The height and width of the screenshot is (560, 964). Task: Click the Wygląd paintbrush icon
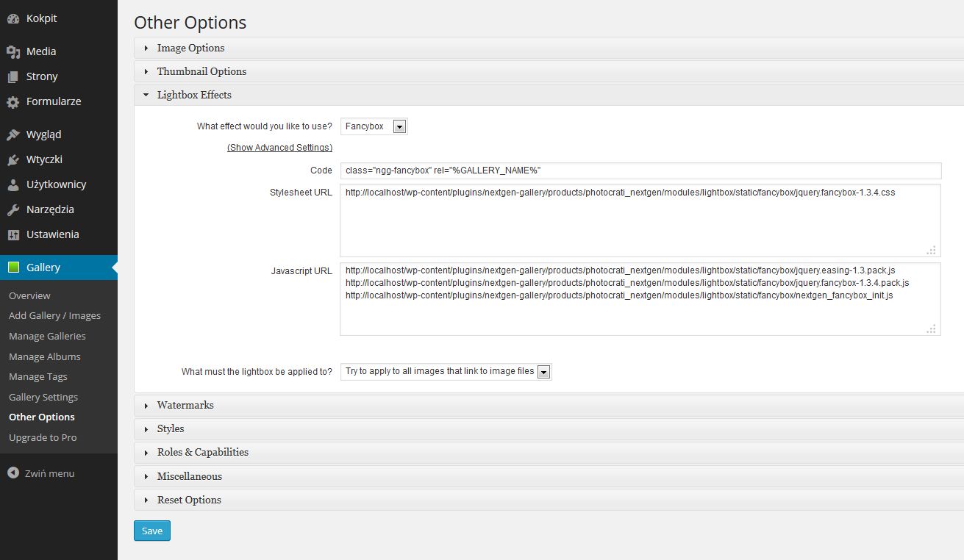[x=13, y=134]
